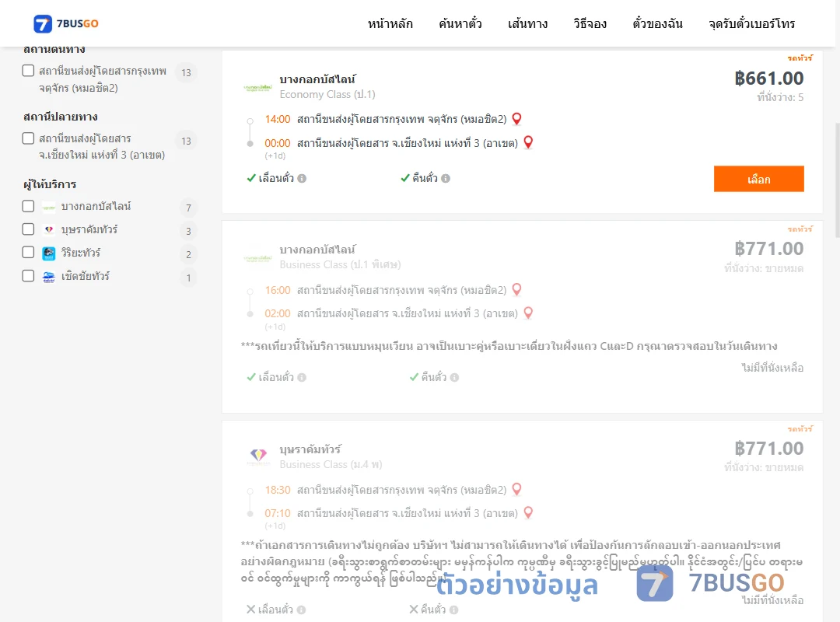Click 14:00 departure time text
840x622 pixels.
[278, 119]
